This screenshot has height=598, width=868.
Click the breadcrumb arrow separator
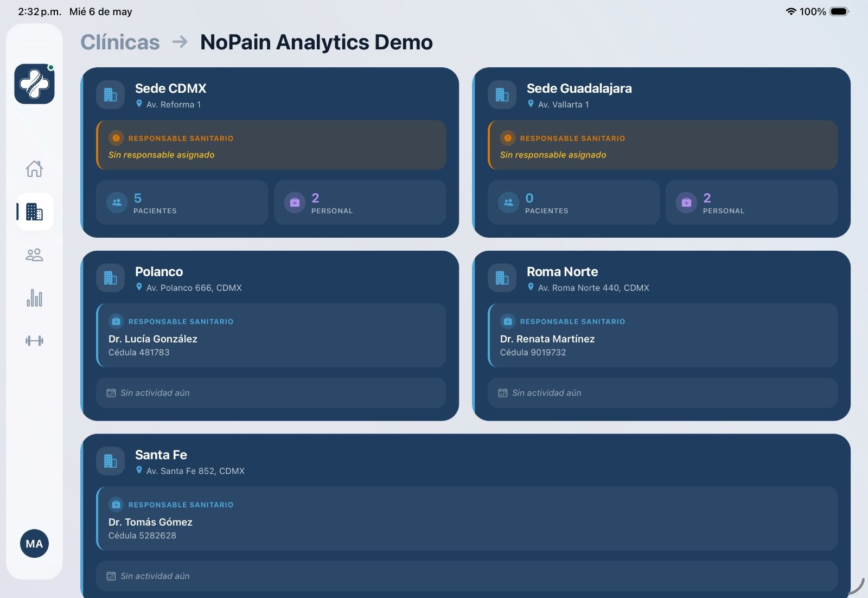pyautogui.click(x=180, y=42)
